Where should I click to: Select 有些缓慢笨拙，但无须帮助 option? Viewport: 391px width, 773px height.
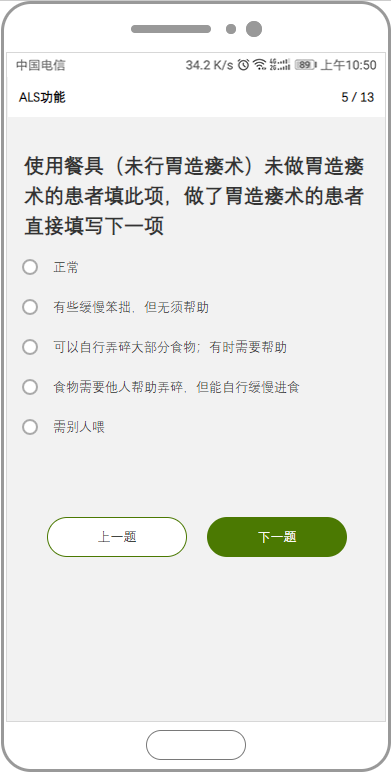30,308
